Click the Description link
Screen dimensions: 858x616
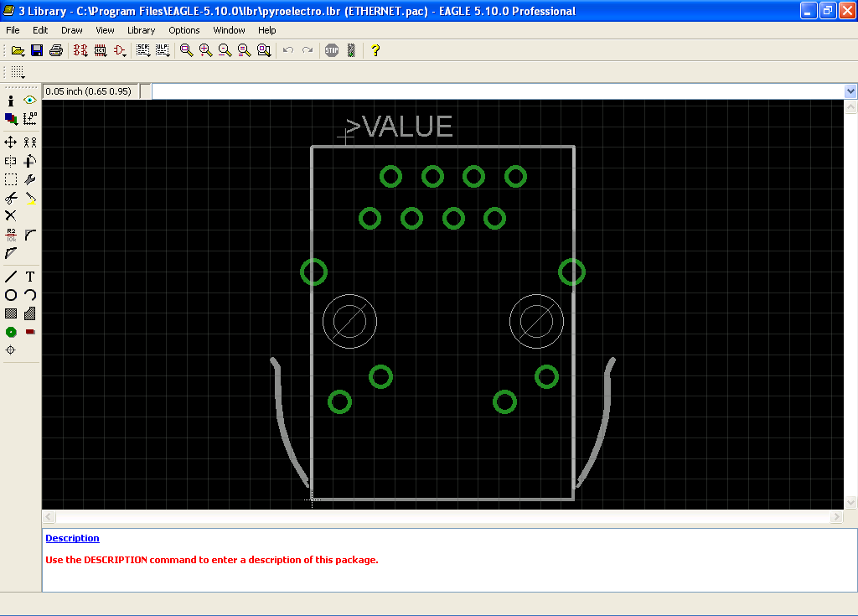[x=72, y=538]
